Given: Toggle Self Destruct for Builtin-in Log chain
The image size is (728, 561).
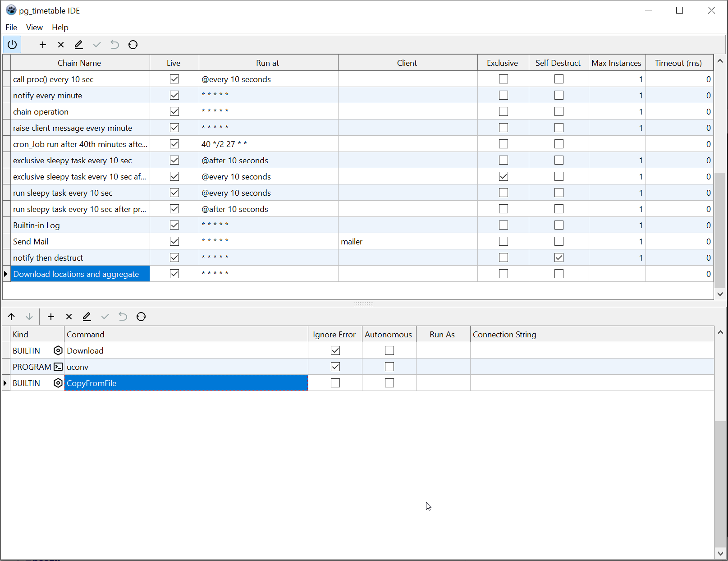Looking at the screenshot, I should tap(559, 225).
